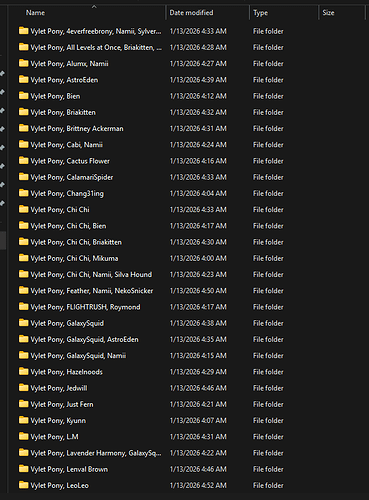Sort by the Size column header
369x500 pixels.
[x=328, y=13]
